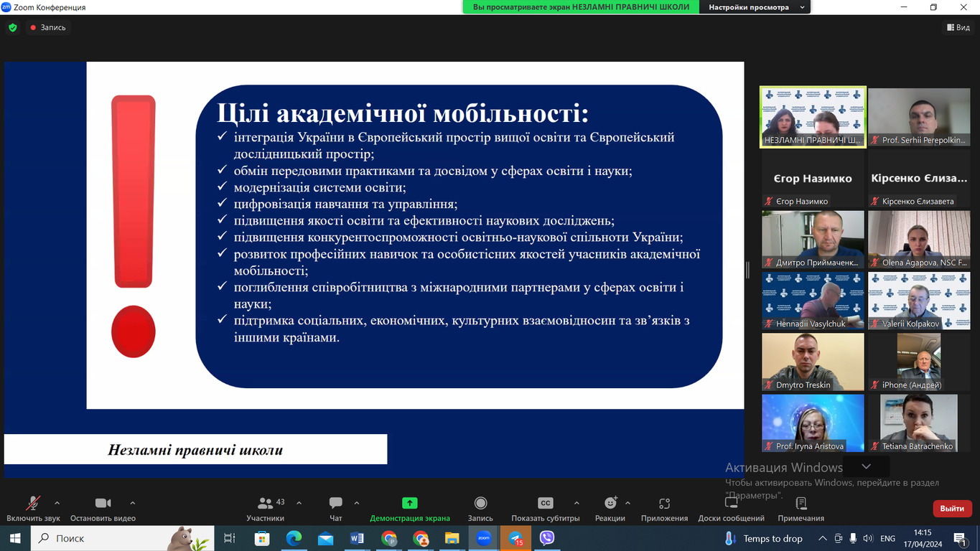This screenshot has width=980, height=551.
Task: Expand chat options chevron
Action: pos(357,503)
